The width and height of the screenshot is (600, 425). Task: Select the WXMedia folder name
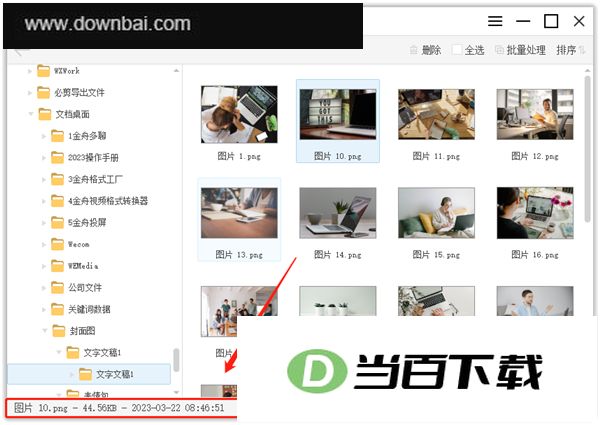(83, 266)
